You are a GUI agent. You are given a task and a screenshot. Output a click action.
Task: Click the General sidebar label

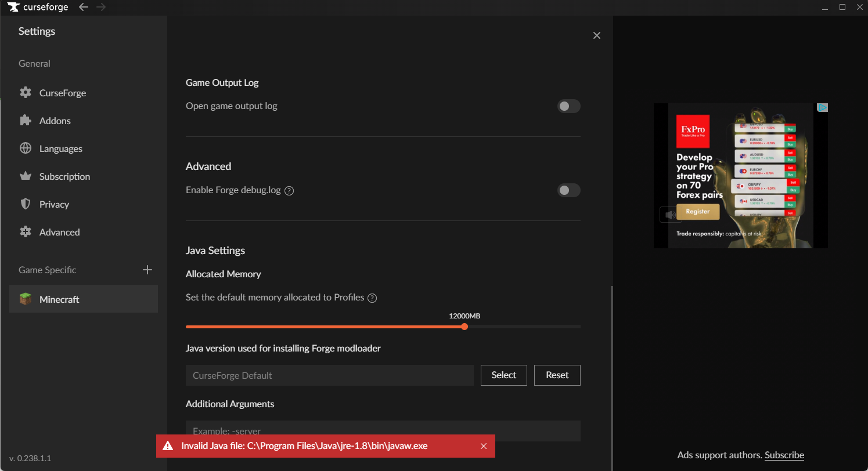tap(34, 63)
